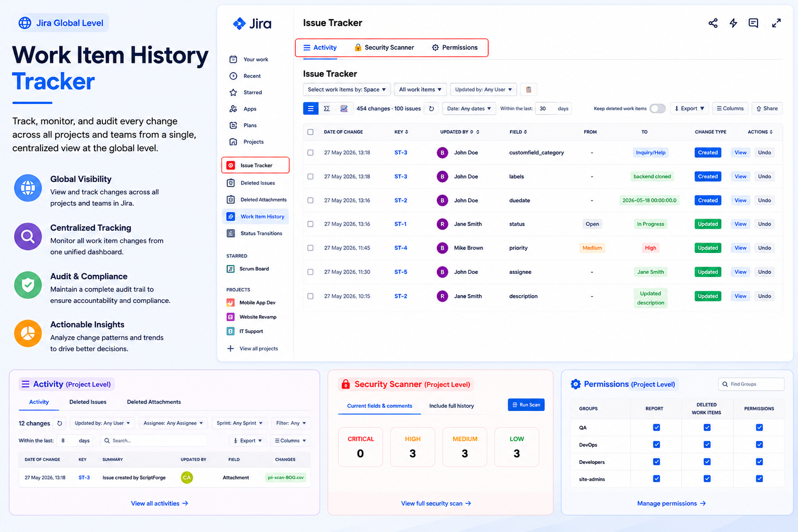Follow the Manage permissions link
The width and height of the screenshot is (798, 532).
[671, 503]
